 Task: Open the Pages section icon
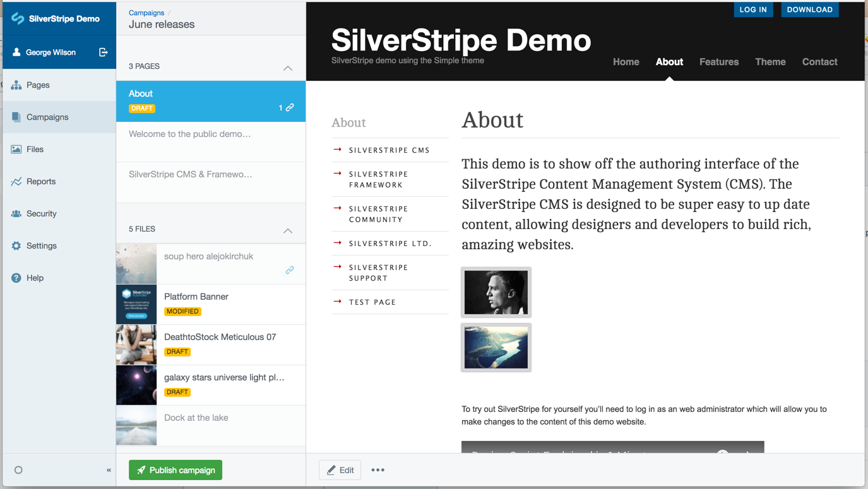pyautogui.click(x=16, y=85)
